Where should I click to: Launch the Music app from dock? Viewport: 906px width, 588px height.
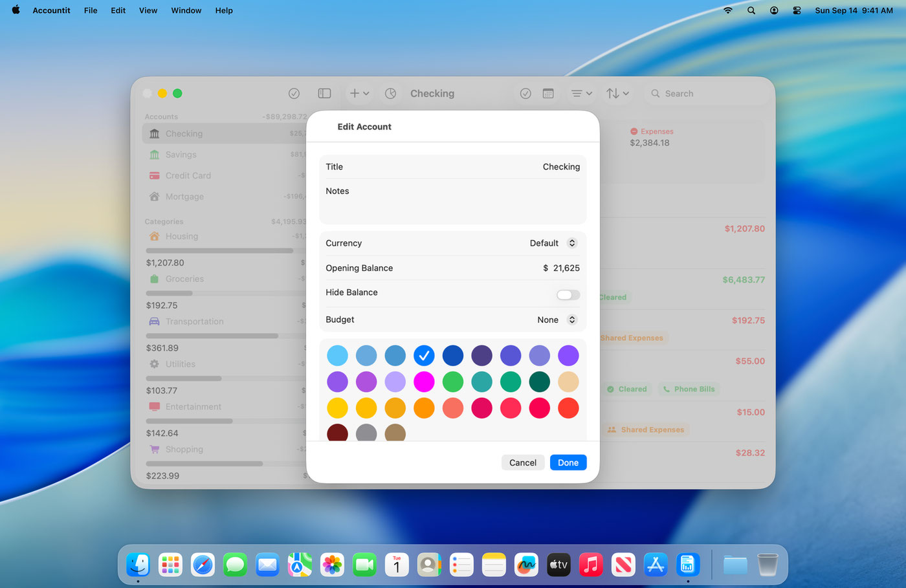tap(591, 565)
